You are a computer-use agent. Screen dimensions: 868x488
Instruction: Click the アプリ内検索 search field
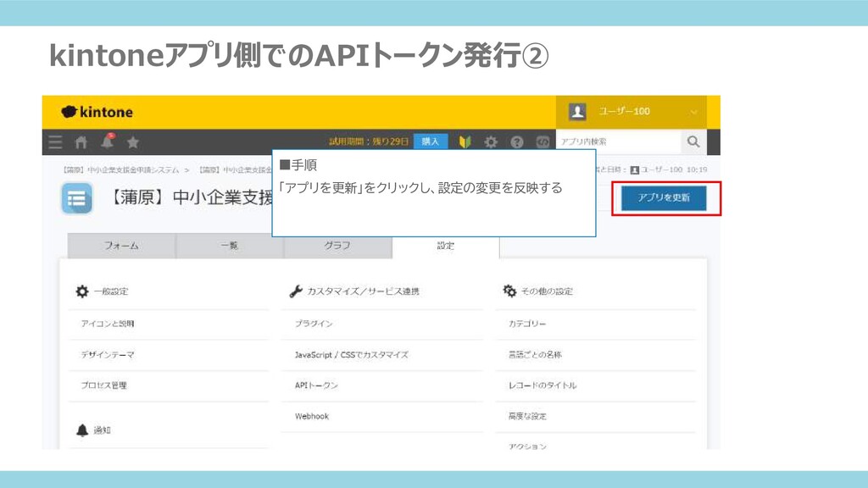pyautogui.click(x=618, y=141)
